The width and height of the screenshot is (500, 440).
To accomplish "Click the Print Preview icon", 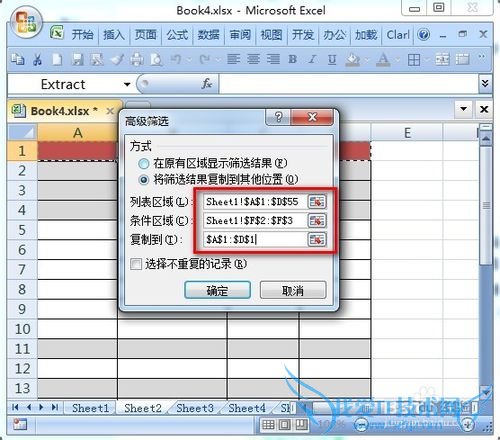I will (156, 60).
